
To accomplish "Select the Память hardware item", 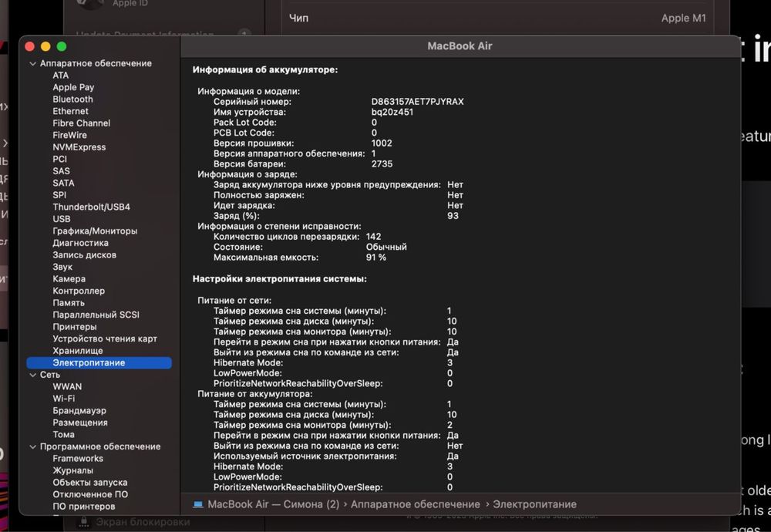I will coord(69,303).
